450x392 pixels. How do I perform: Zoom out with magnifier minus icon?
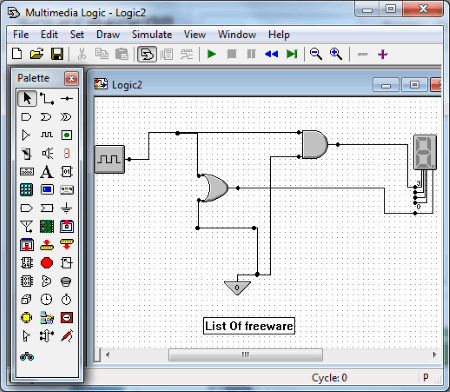click(316, 54)
